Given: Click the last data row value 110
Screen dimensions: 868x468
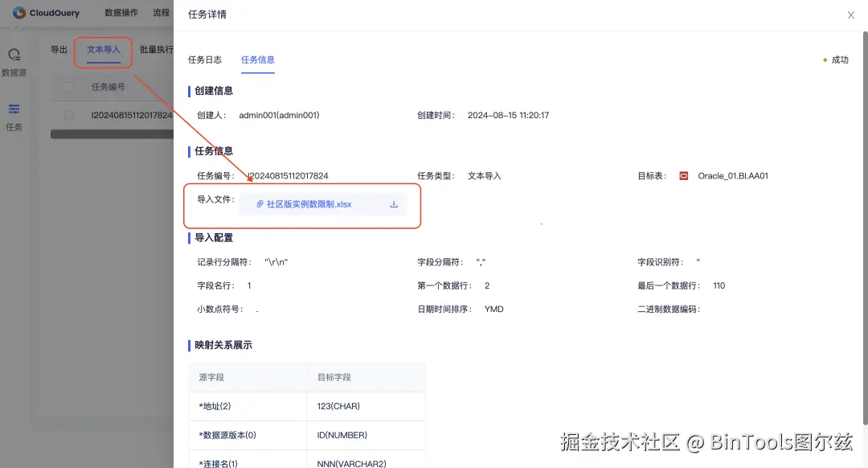Looking at the screenshot, I should 719,285.
